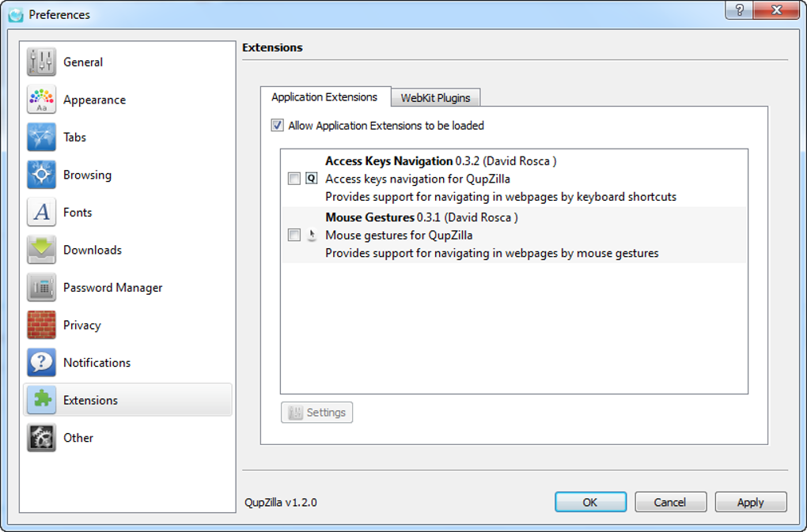Click the Extensions puzzle piece icon
Image resolution: width=807 pixels, height=532 pixels.
tap(41, 400)
